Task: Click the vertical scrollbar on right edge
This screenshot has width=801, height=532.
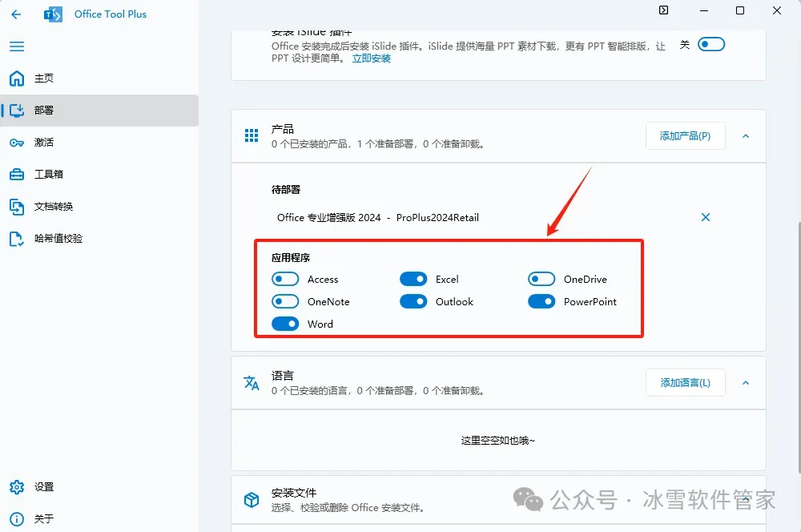Action: pyautogui.click(x=799, y=348)
